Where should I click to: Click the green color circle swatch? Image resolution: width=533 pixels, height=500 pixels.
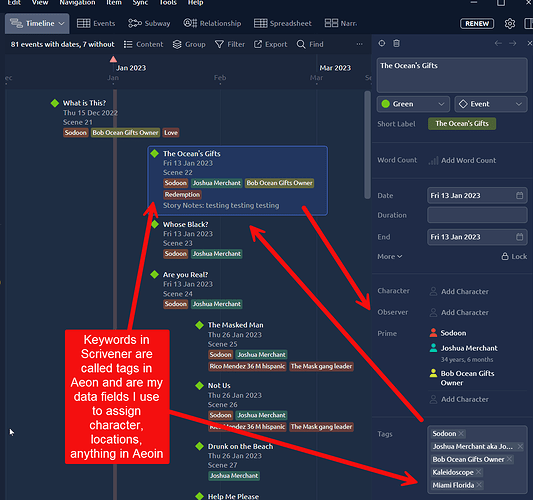385,104
